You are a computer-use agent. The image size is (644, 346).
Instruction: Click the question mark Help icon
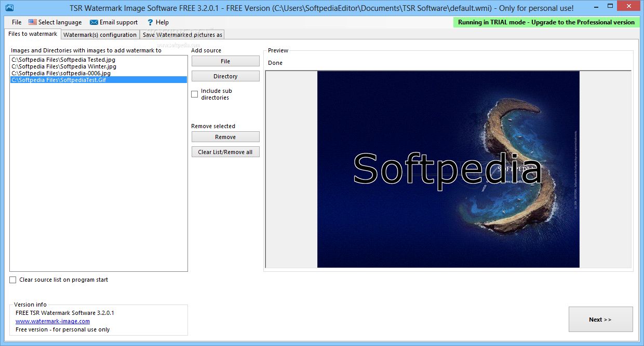point(150,22)
